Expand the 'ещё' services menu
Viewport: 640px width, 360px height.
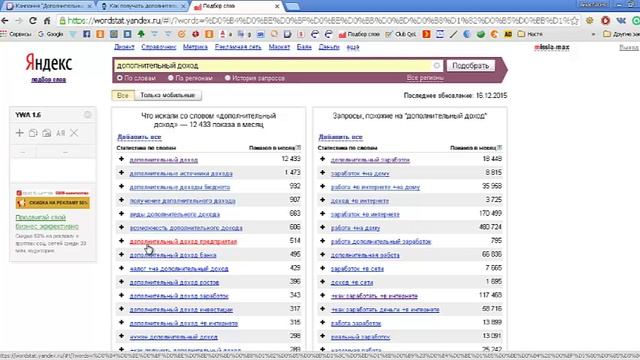point(353,47)
